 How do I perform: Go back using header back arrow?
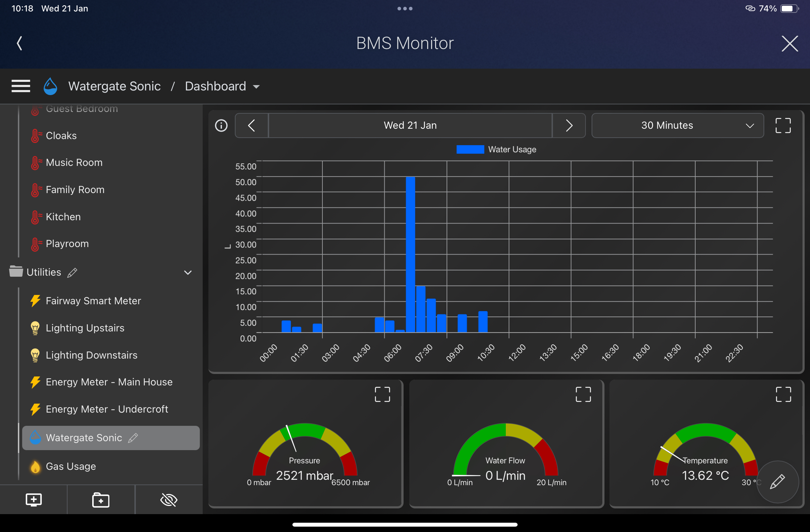tap(20, 43)
